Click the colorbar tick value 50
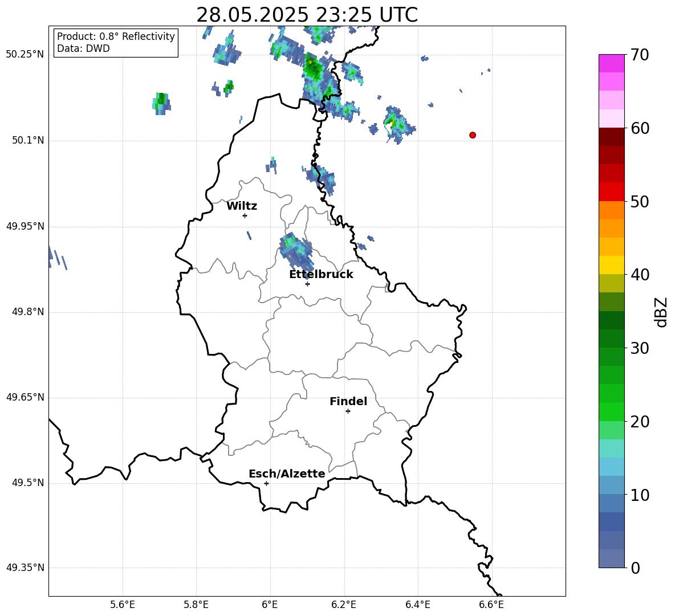 pyautogui.click(x=640, y=202)
